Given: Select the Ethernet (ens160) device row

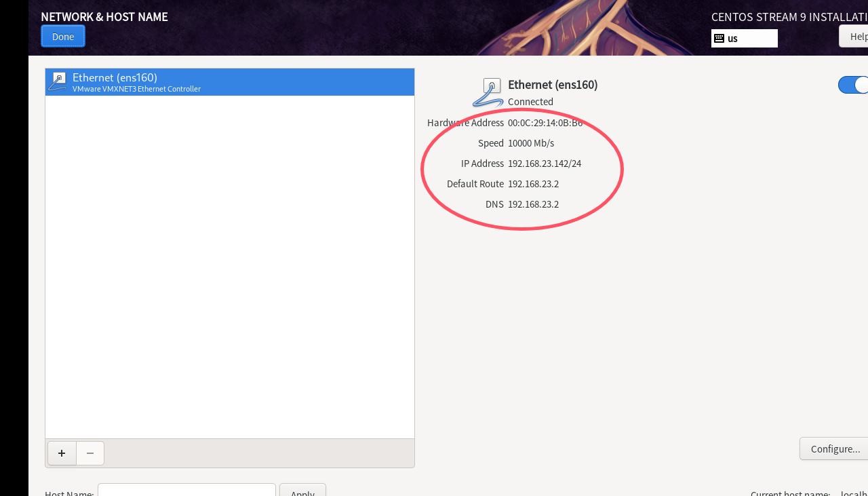Looking at the screenshot, I should click(230, 82).
